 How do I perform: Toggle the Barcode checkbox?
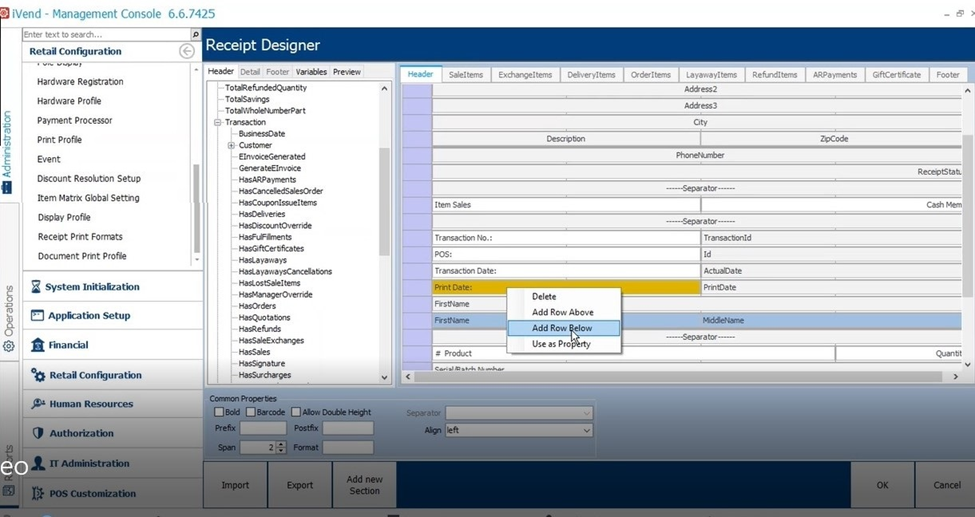tap(251, 412)
